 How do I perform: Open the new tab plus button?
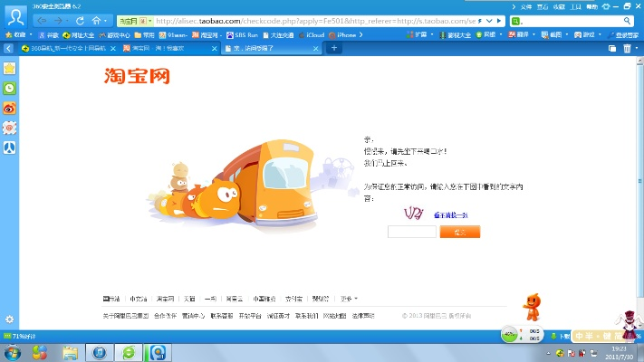(x=334, y=48)
